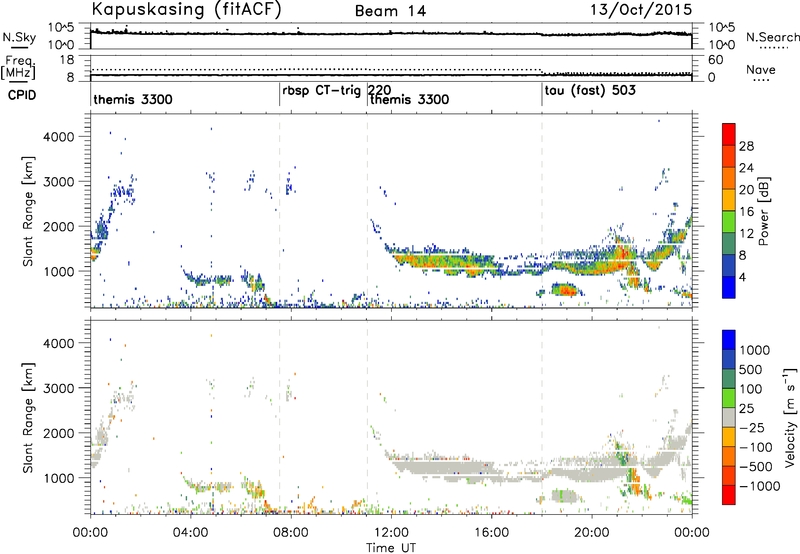The width and height of the screenshot is (800, 554).
Task: Click the -25 velocity colorbar value
Action: coord(754,428)
